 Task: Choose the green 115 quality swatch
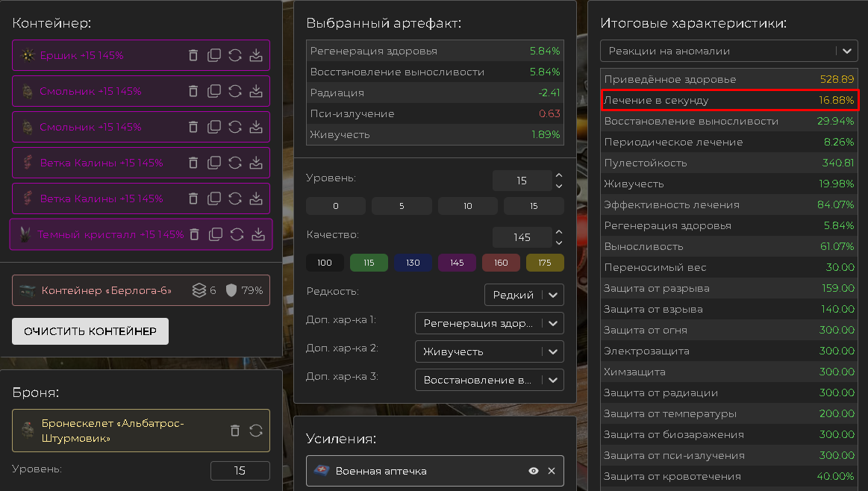pos(369,263)
